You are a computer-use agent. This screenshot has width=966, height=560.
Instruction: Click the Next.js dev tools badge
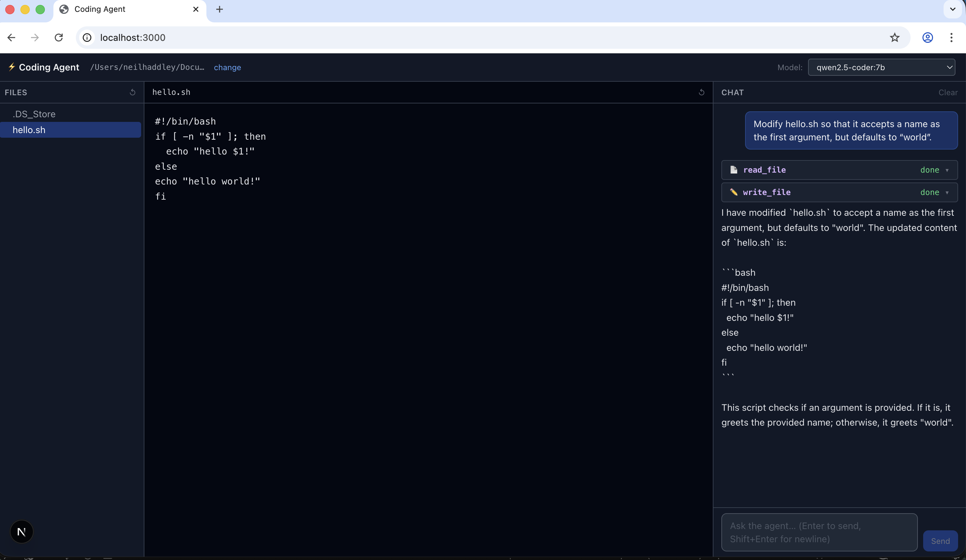pos(21,531)
